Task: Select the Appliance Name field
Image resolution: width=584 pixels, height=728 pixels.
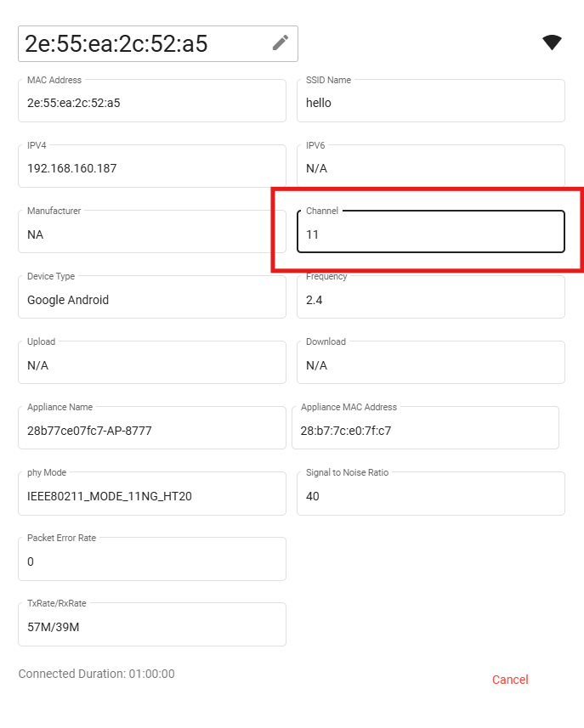Action: click(152, 428)
